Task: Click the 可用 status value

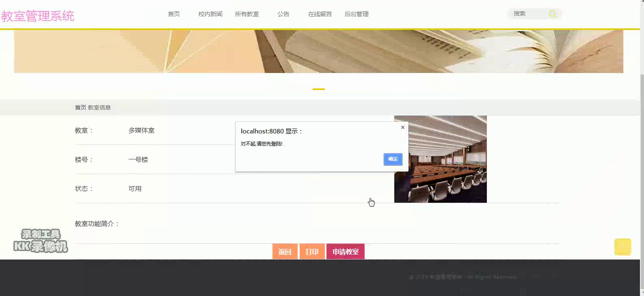Action: 135,189
